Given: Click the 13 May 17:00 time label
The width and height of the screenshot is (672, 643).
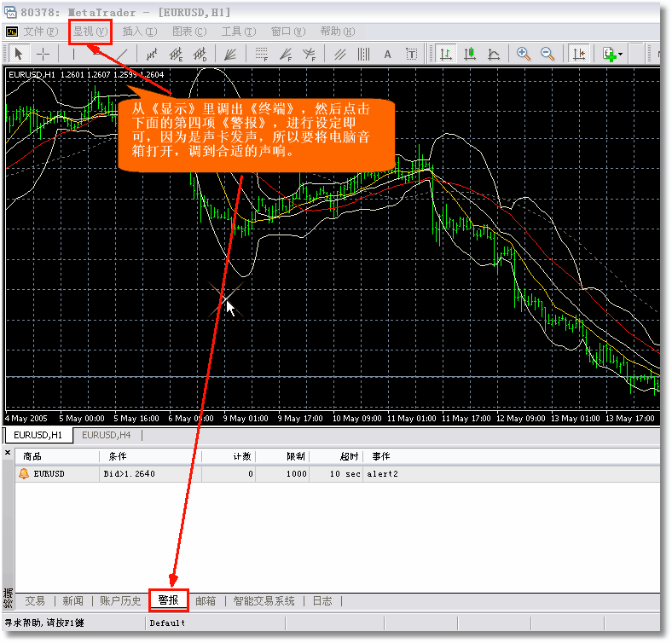Looking at the screenshot, I should pos(630,419).
